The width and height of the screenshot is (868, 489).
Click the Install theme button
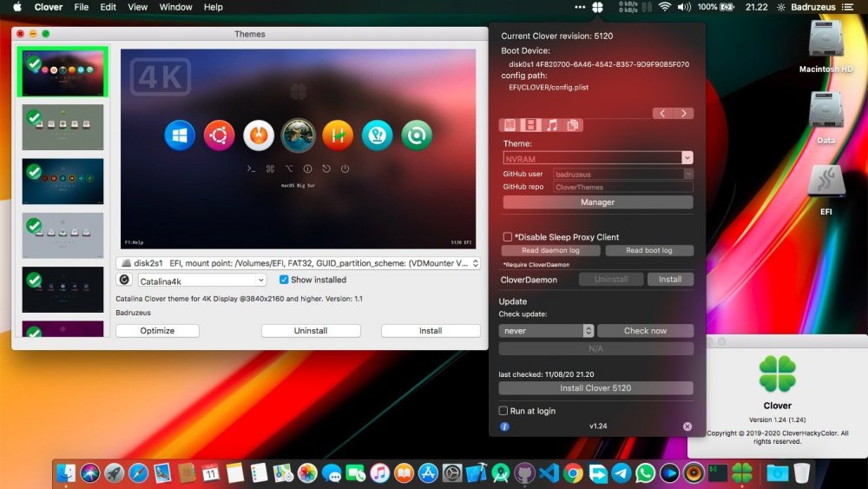[431, 331]
